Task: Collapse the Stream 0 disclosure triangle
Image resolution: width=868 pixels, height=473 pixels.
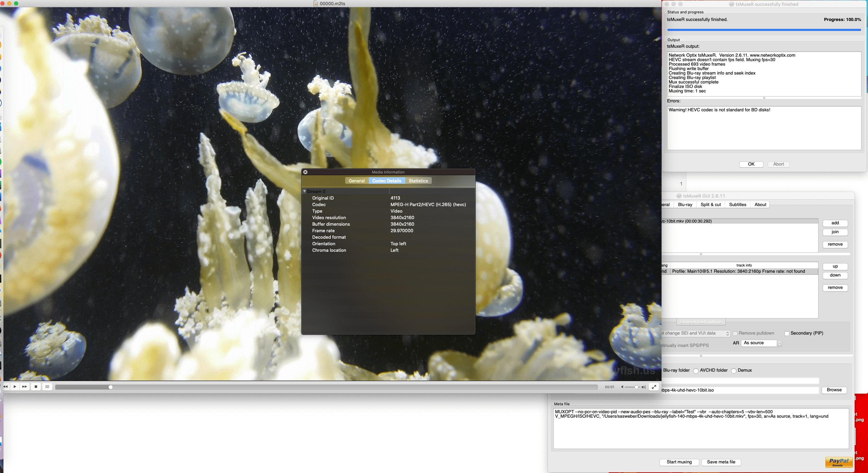Action: click(x=304, y=191)
